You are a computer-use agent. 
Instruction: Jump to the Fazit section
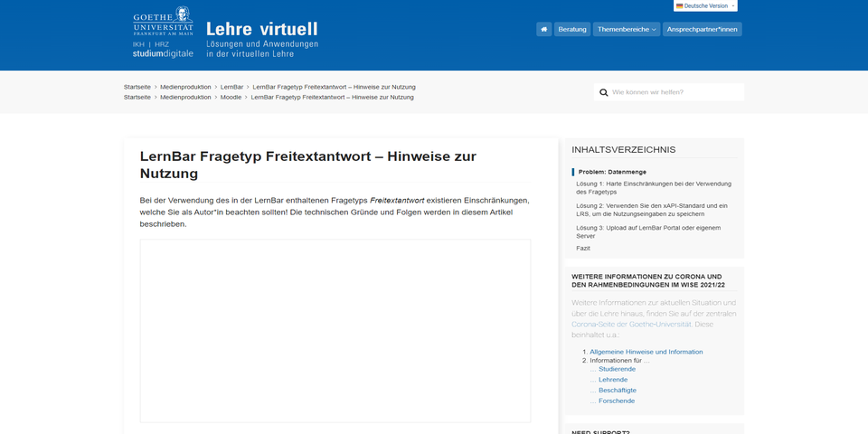coord(583,249)
